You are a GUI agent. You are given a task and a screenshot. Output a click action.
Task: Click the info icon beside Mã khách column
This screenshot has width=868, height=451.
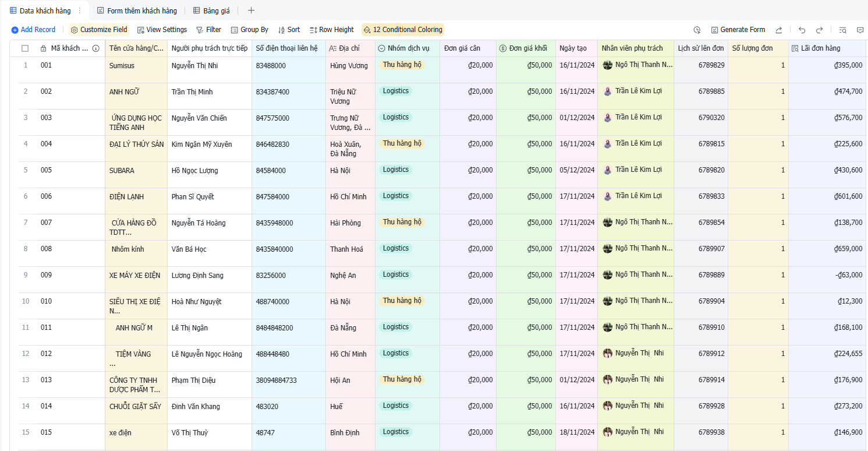96,48
